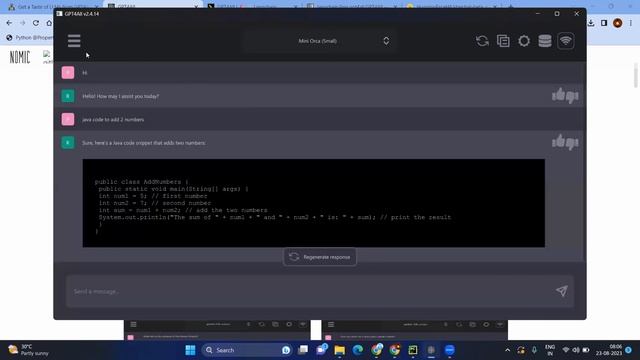Show hidden system tray icons
The image size is (640, 360).
tap(507, 350)
